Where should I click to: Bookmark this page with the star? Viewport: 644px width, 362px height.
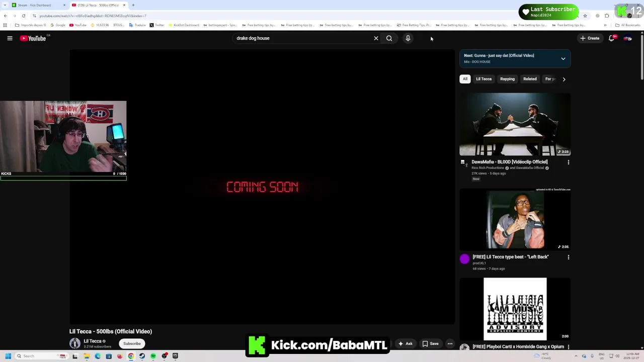click(x=585, y=16)
